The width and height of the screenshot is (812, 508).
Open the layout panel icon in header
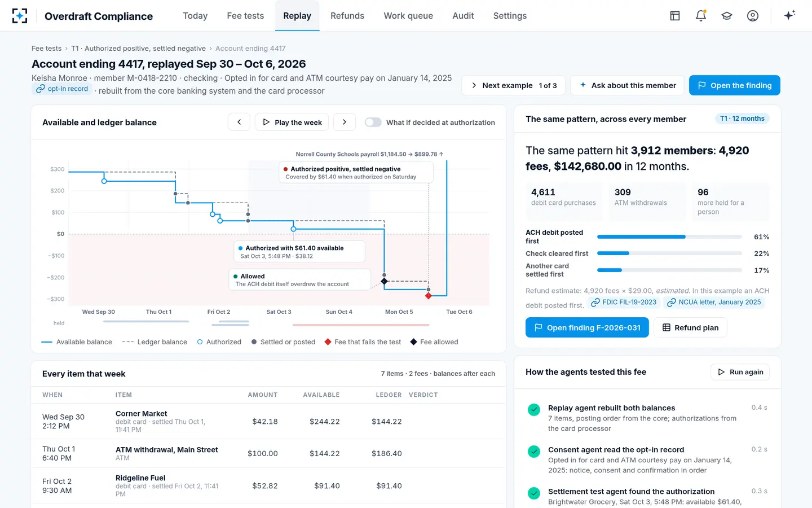point(675,16)
